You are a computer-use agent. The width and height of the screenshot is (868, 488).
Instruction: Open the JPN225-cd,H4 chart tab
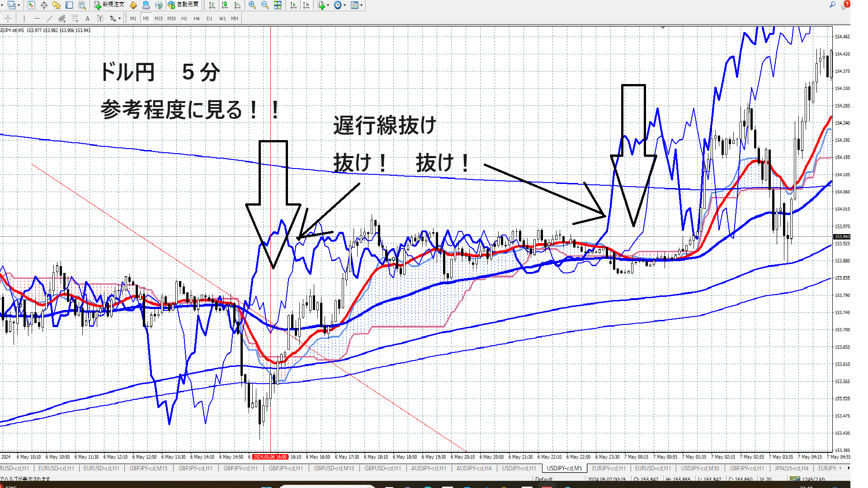click(x=791, y=468)
